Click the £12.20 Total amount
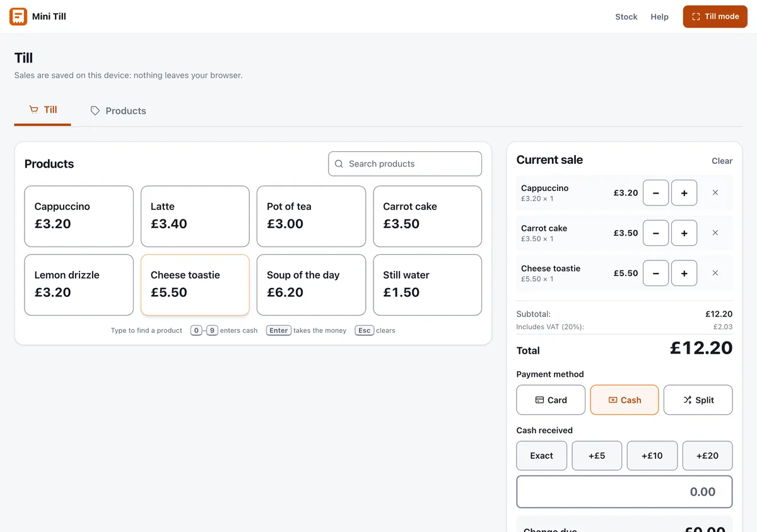Screen dimensions: 757x532 click(701, 348)
